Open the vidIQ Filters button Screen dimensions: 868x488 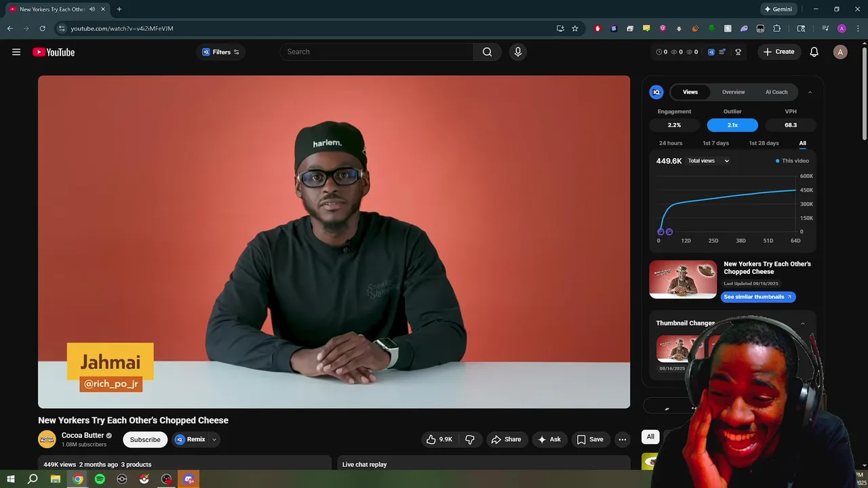(x=220, y=52)
